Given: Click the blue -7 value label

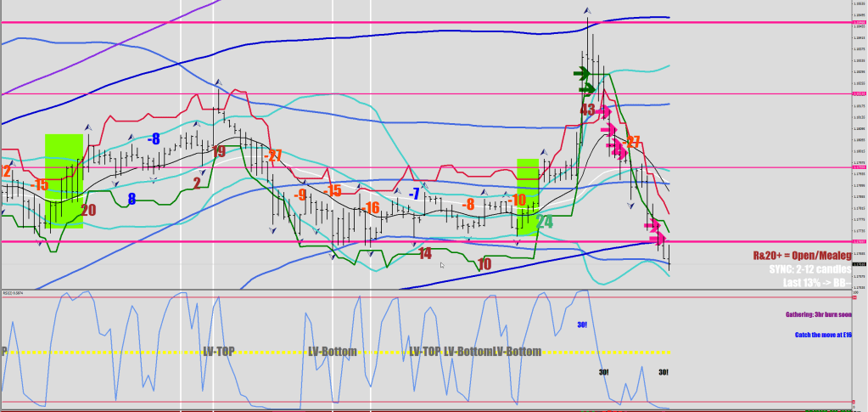Looking at the screenshot, I should tap(413, 194).
